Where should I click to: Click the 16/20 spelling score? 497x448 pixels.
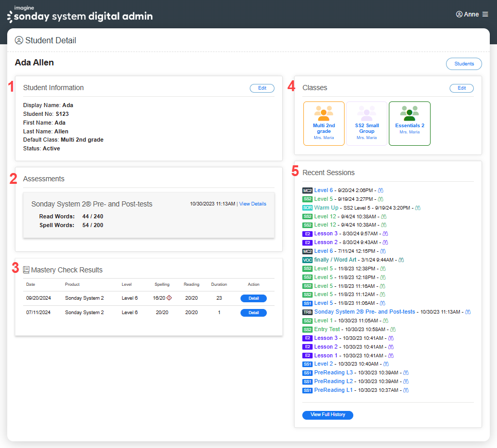[x=159, y=298]
